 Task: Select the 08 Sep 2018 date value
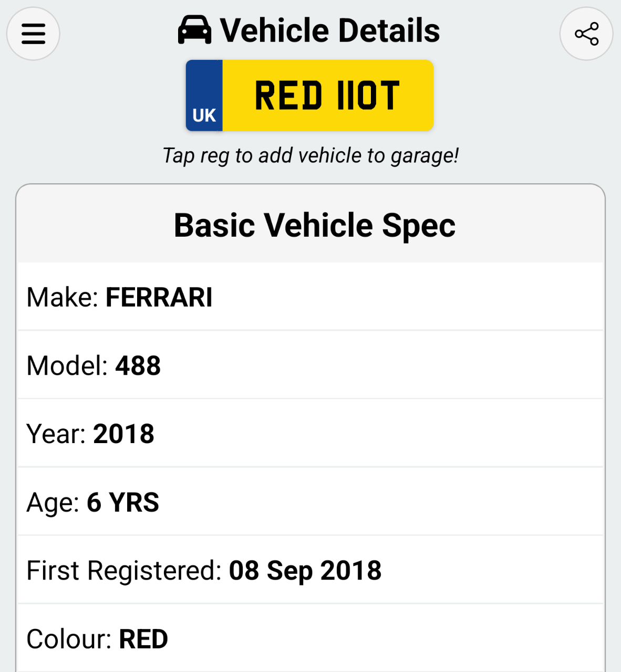[305, 571]
